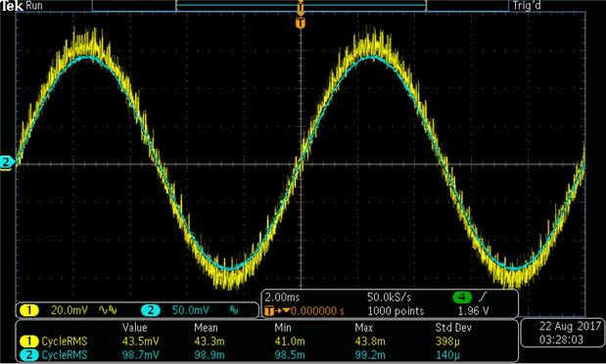Click the Trig'd trigger status
The height and width of the screenshot is (364, 606).
coord(527,6)
